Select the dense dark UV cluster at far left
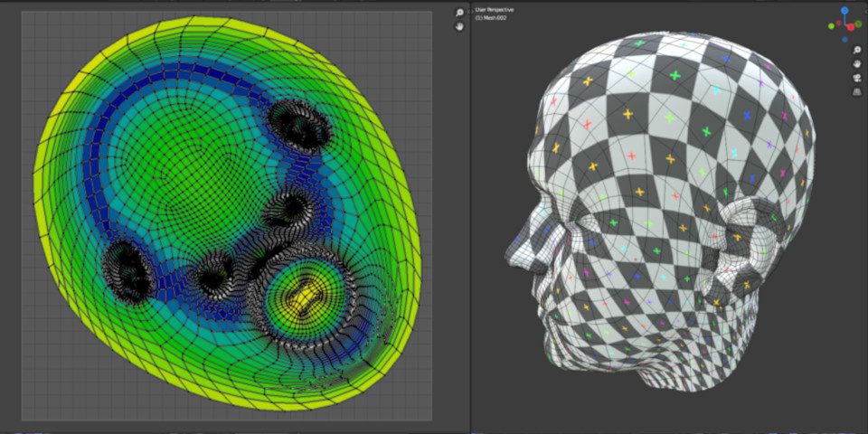This screenshot has width=868, height=434. point(126,271)
